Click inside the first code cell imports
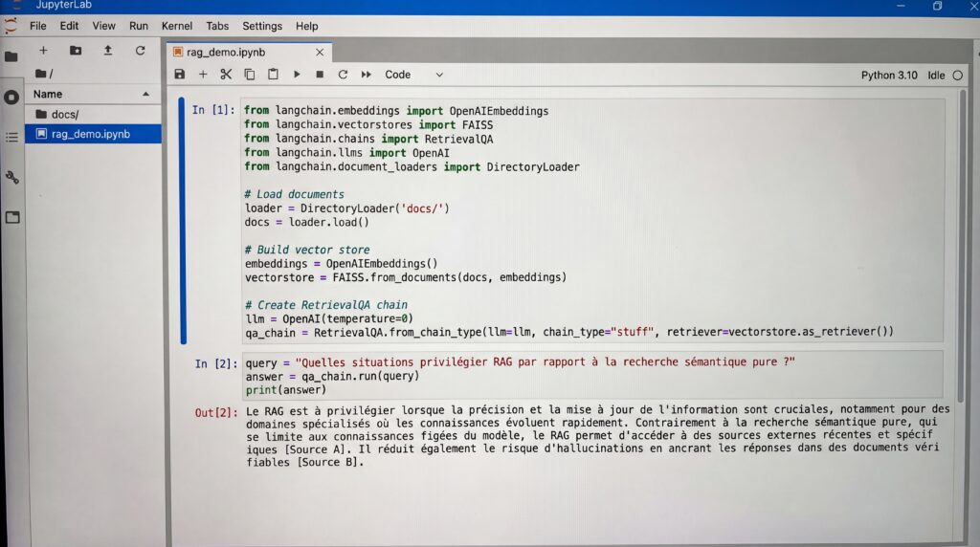The image size is (980, 547). point(412,139)
